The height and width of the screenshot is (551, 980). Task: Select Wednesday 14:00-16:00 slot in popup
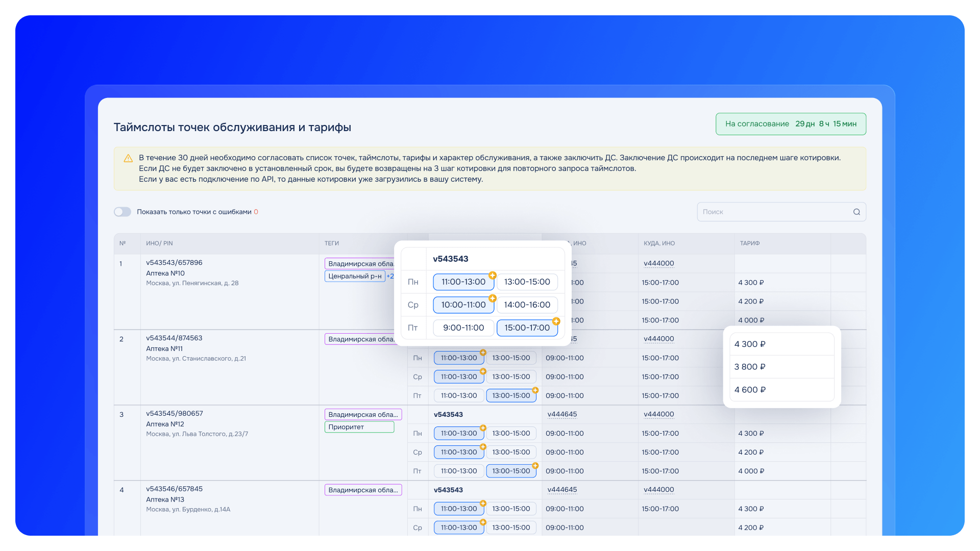527,305
